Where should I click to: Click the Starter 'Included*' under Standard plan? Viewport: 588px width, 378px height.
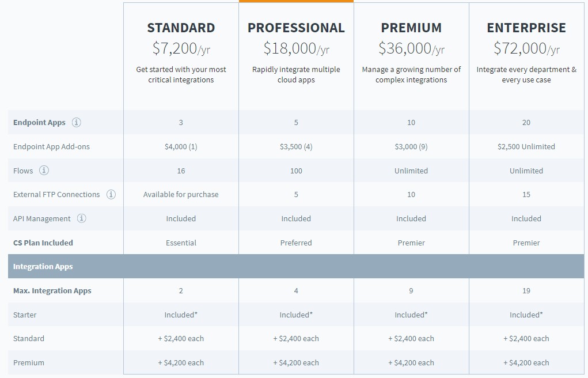coord(181,315)
